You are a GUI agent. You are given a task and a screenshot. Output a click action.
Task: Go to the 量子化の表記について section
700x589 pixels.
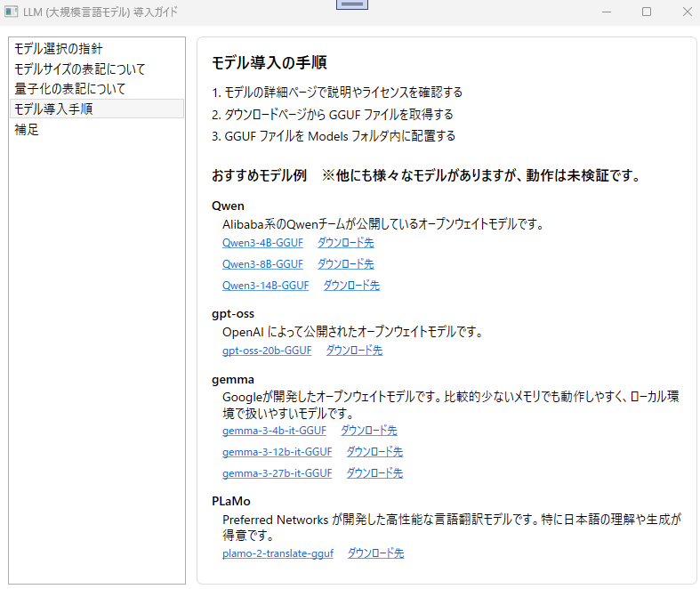69,89
